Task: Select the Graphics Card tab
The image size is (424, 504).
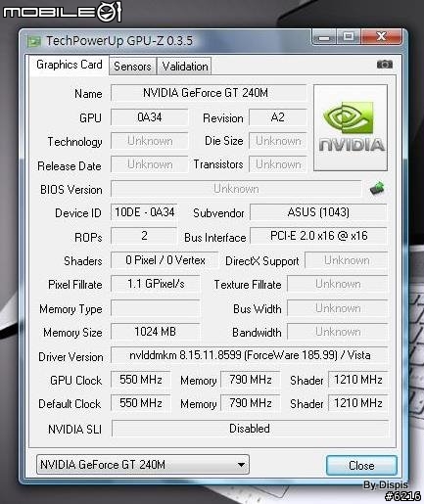Action: (x=70, y=65)
